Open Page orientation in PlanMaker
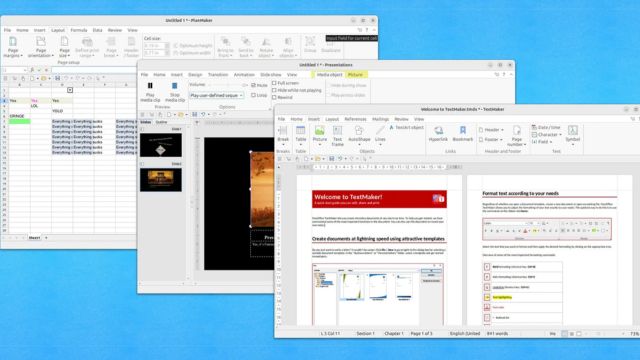Viewport: 640px width, 360px height. click(x=41, y=47)
